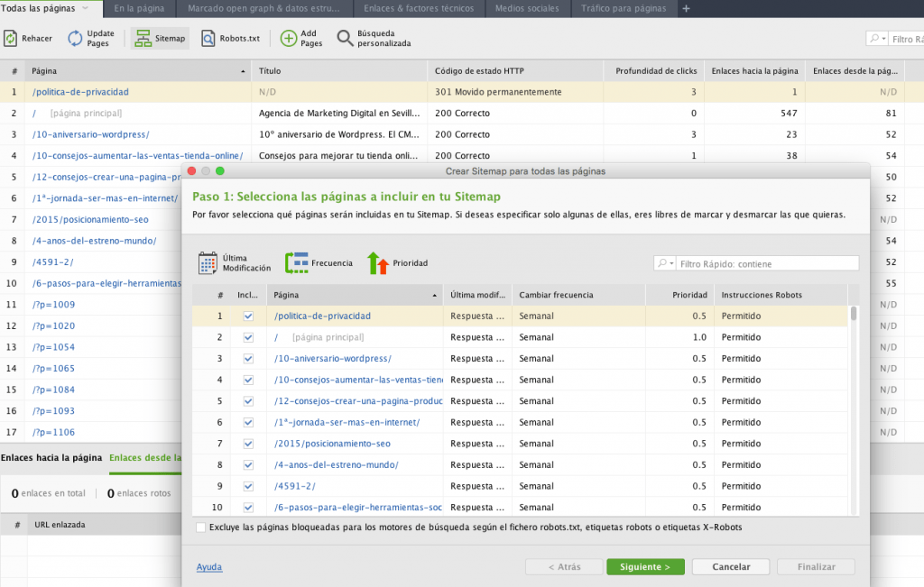Image resolution: width=924 pixels, height=587 pixels.
Task: Click Instrucciones Robots column header
Action: (x=781, y=295)
